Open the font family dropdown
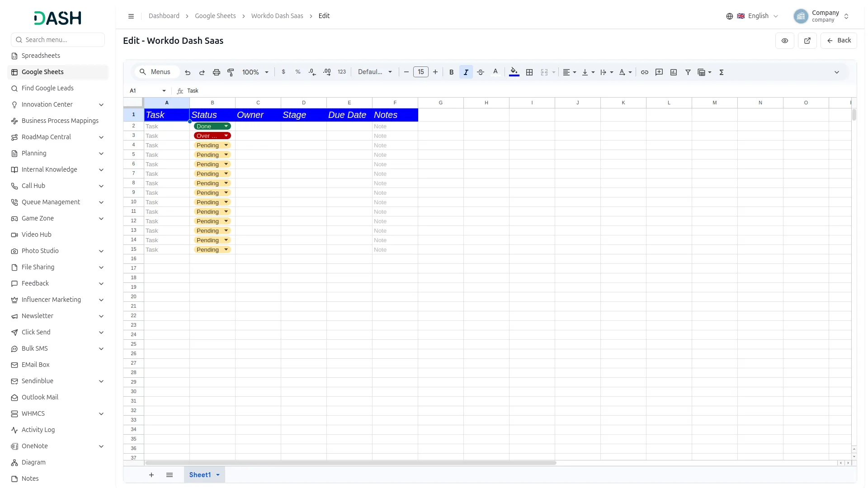The image size is (868, 488). pyautogui.click(x=375, y=72)
